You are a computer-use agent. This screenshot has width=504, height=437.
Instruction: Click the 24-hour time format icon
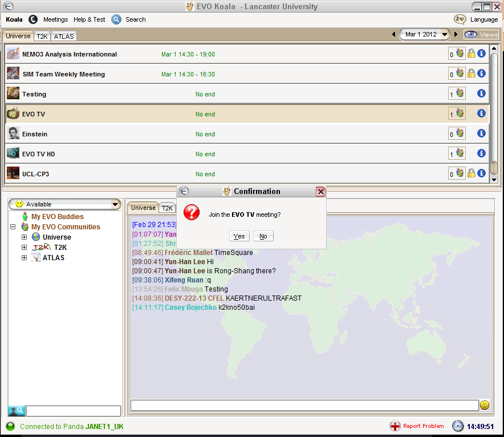point(460,19)
